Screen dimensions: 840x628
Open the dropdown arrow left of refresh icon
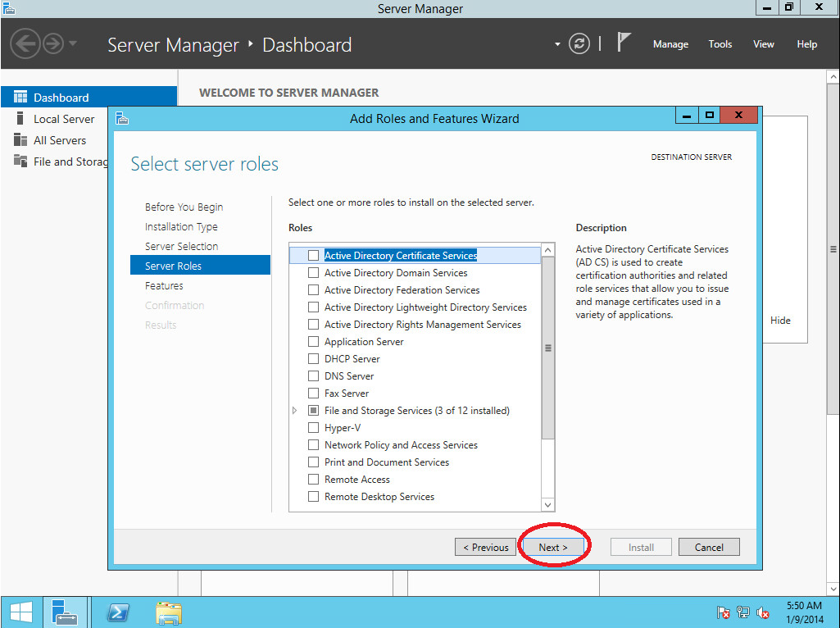pyautogui.click(x=557, y=44)
